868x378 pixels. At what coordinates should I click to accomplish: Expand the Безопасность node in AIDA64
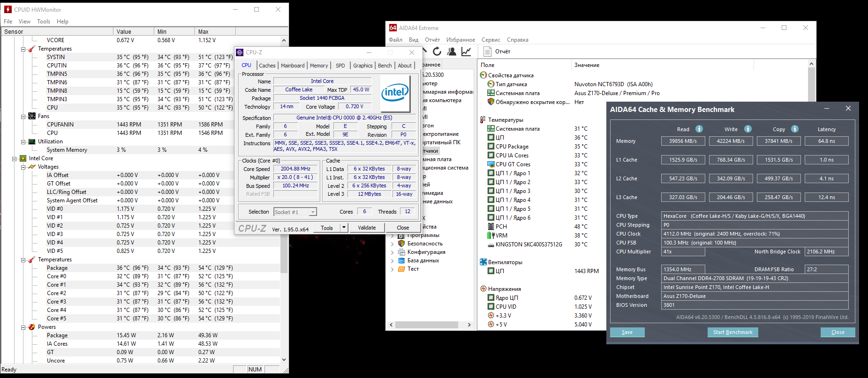(392, 244)
